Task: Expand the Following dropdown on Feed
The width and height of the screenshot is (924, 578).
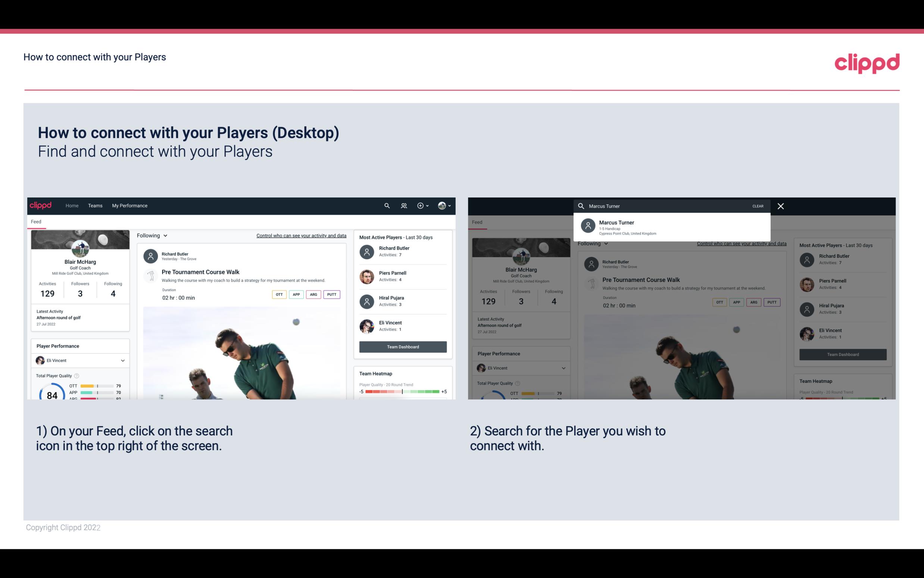Action: 151,235
